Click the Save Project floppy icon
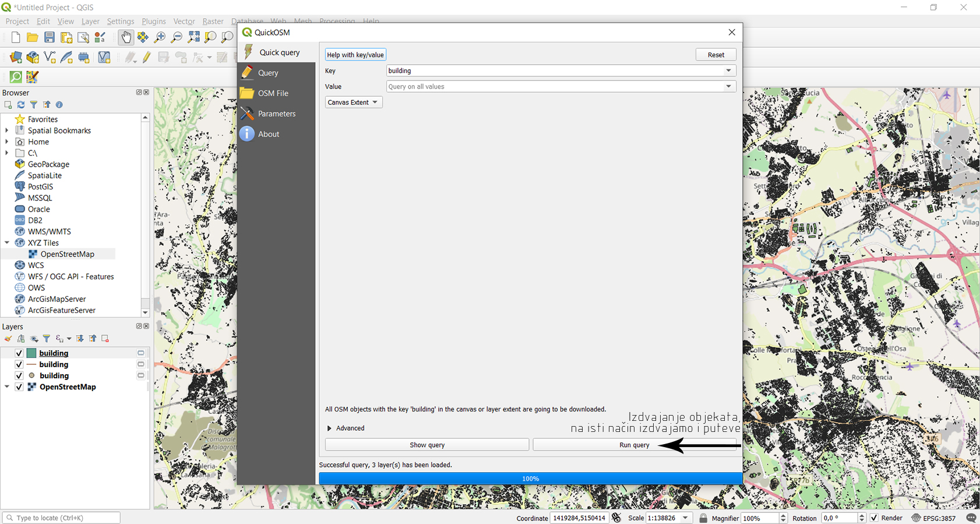 (50, 37)
